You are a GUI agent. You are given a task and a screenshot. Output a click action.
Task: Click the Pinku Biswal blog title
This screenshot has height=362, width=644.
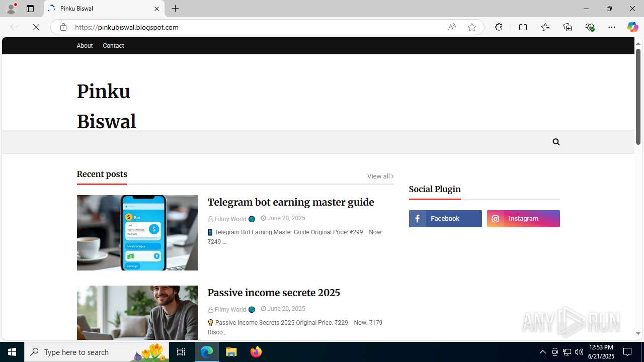click(x=106, y=107)
